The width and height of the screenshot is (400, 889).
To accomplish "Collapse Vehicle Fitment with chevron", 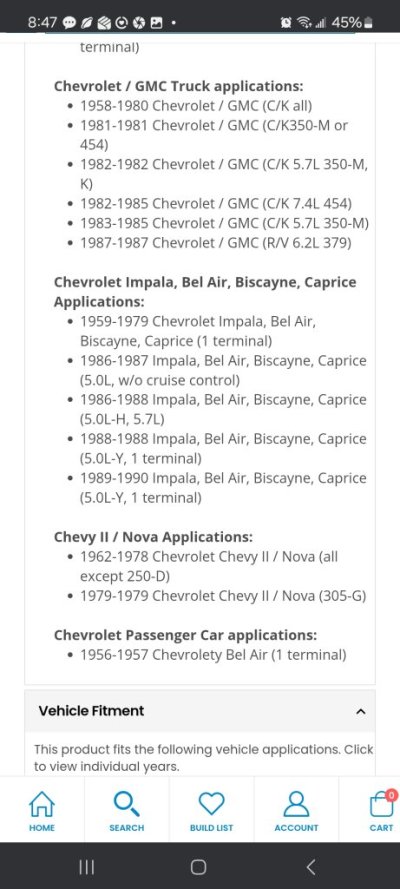I will pyautogui.click(x=361, y=711).
